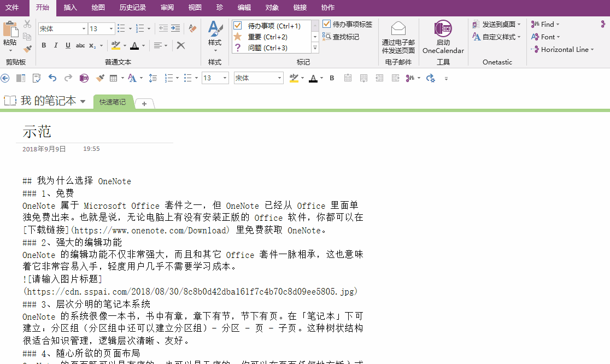Click bullet list icon in quick toolbar
610x364 pixels.
click(188, 78)
